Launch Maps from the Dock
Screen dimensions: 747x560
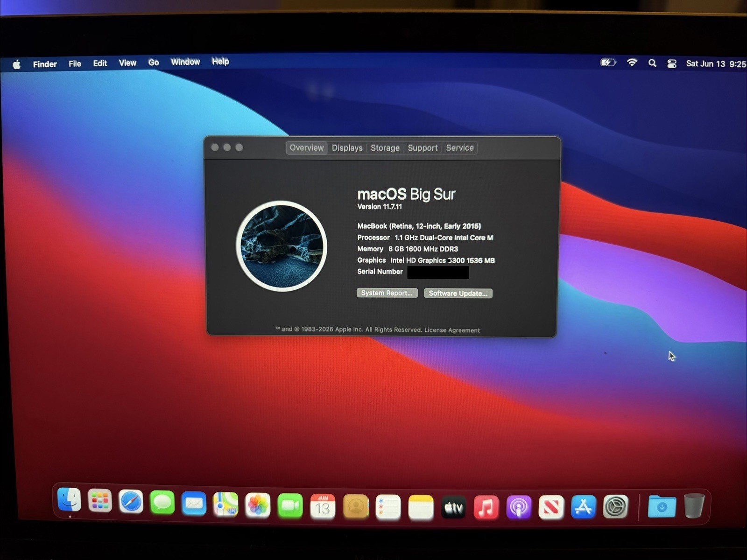[226, 504]
